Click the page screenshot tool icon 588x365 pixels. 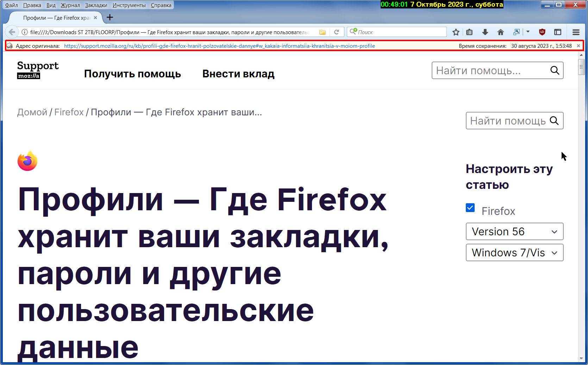tap(516, 32)
